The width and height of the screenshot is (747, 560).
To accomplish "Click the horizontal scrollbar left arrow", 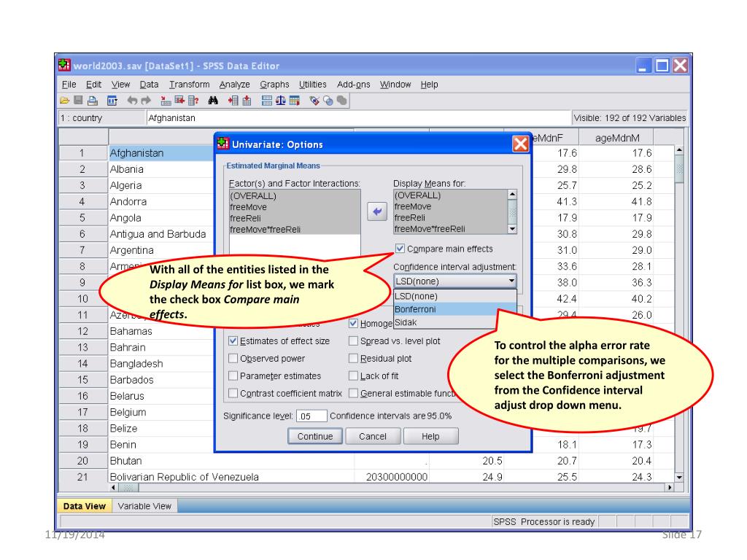I will coord(113,487).
